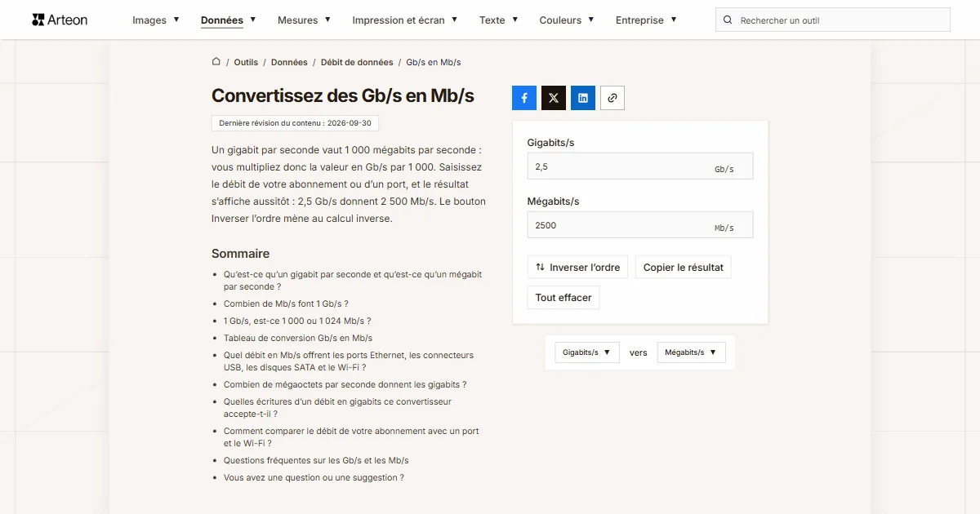Image resolution: width=980 pixels, height=514 pixels.
Task: Click the Inverser l'ordre button
Action: click(577, 268)
